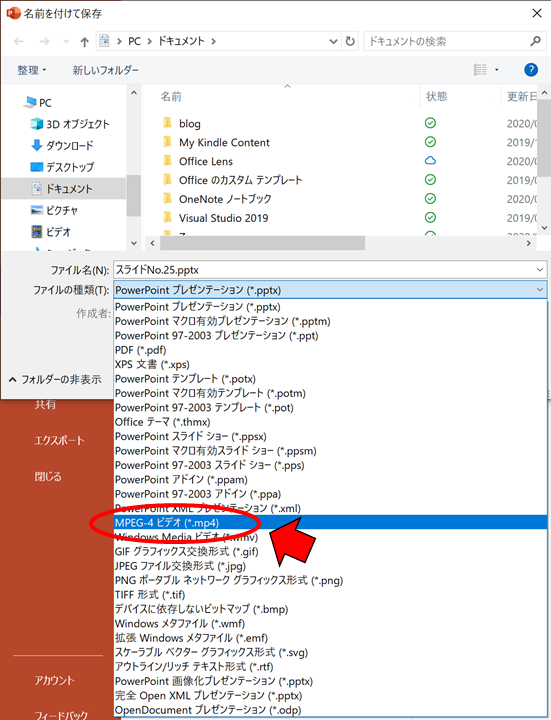Click エクスポート in the backstage menu
The image size is (551, 720).
(60, 440)
